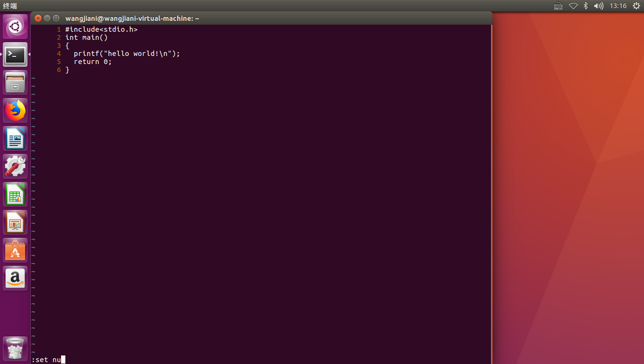The width and height of the screenshot is (644, 364).
Task: Open the clock showing 13:16
Action: pyautogui.click(x=618, y=6)
